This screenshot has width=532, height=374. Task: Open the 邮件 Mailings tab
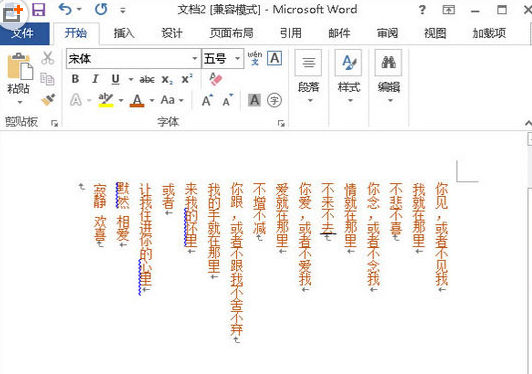coord(339,33)
